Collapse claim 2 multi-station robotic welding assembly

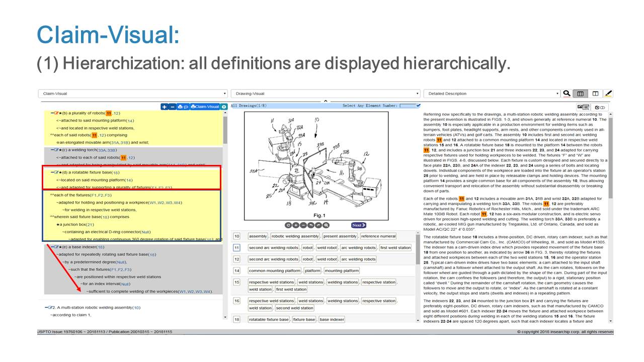click(46, 307)
